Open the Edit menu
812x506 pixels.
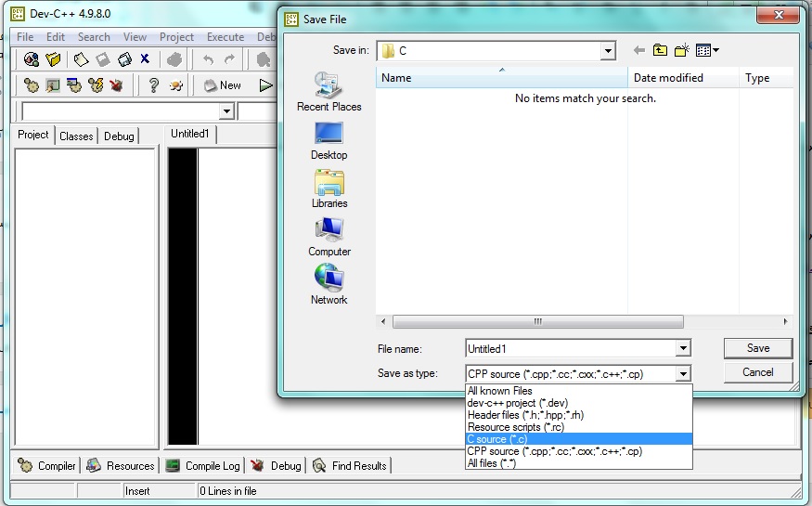click(x=56, y=37)
